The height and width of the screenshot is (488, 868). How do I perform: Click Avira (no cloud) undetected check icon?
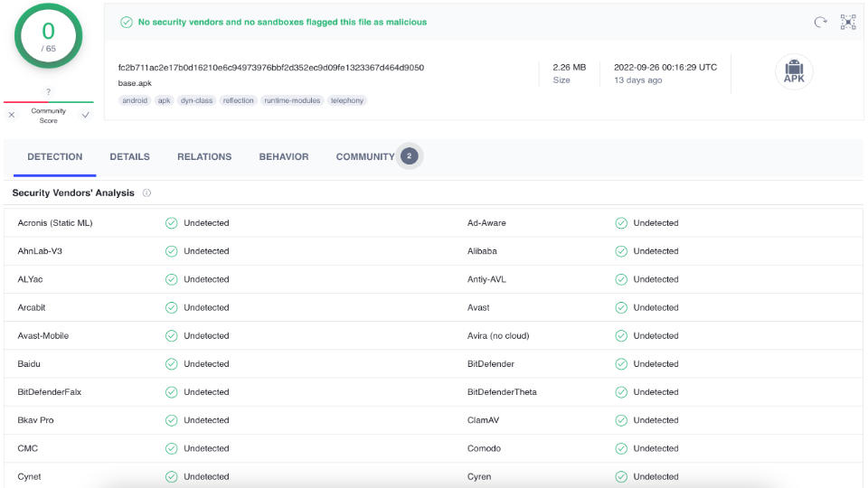click(x=621, y=336)
